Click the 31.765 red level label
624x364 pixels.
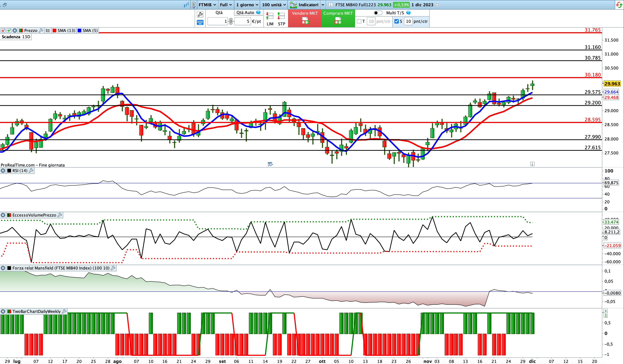click(593, 30)
